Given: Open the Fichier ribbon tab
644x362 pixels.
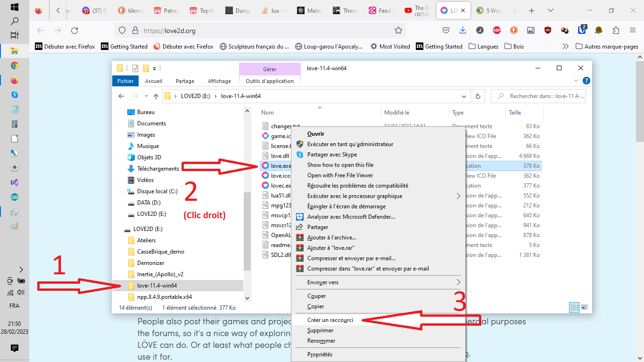Looking at the screenshot, I should pos(125,81).
